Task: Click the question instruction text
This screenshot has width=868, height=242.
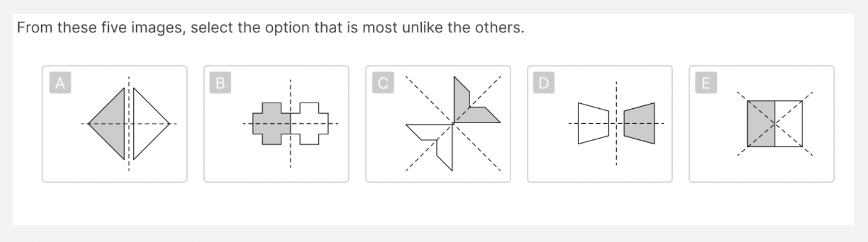Action: click(271, 28)
